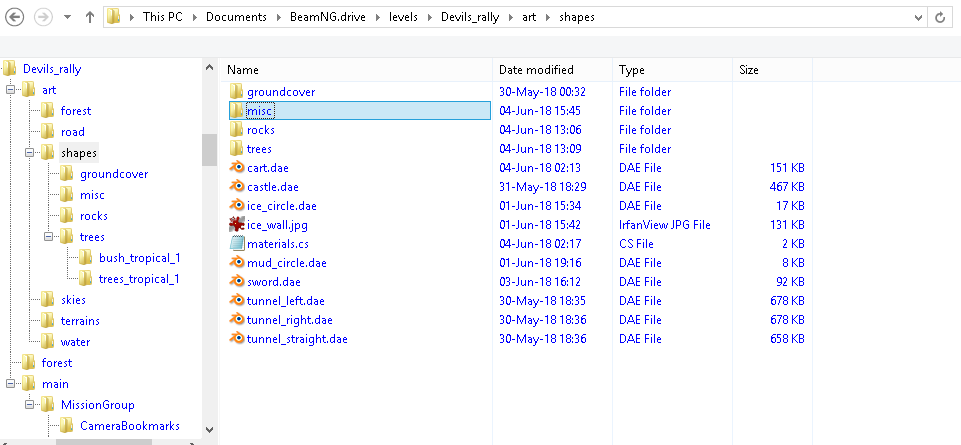This screenshot has width=961, height=445.
Task: Select materials.cs file icon
Action: click(237, 244)
